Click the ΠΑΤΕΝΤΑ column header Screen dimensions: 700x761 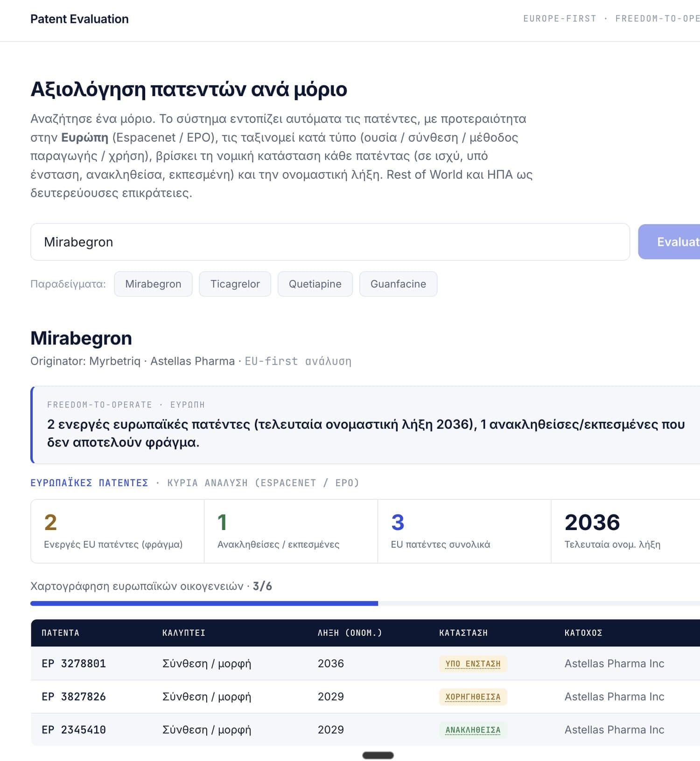[x=60, y=633]
